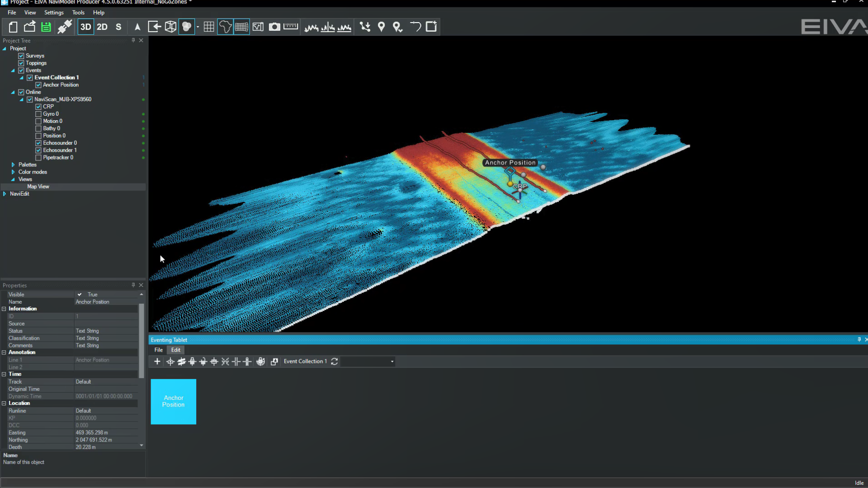
Task: Toggle the Pipetracker 0 checkbox
Action: point(38,158)
